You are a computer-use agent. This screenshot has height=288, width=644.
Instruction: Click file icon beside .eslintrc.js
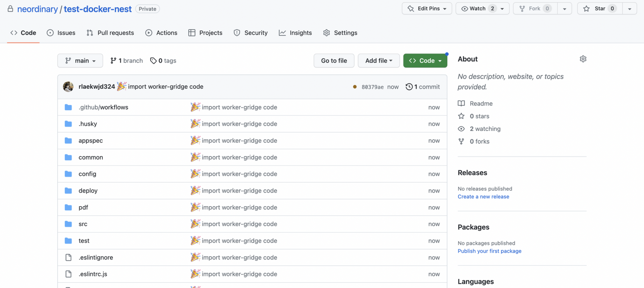(68, 274)
